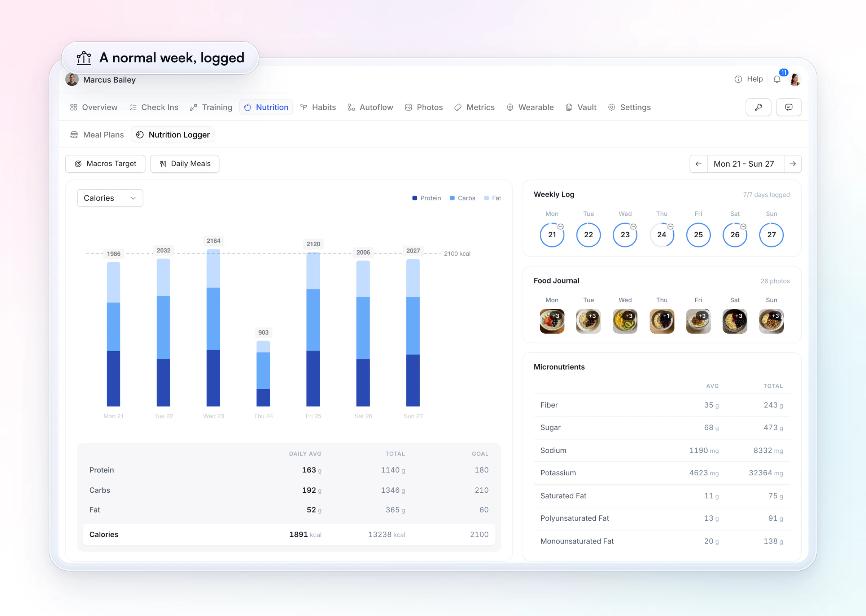Expand the Calories dropdown
The height and width of the screenshot is (616, 866).
pos(110,198)
